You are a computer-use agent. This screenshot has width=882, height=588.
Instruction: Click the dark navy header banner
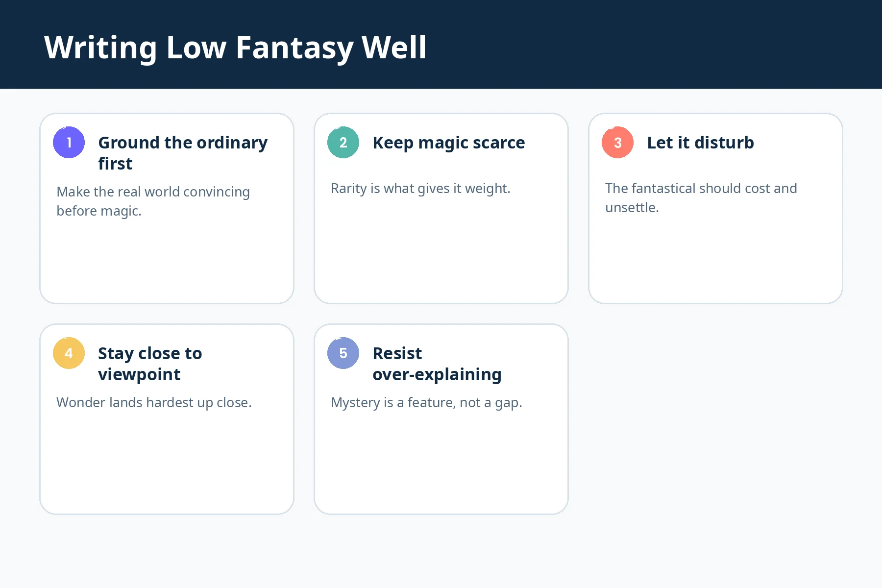coord(637,44)
